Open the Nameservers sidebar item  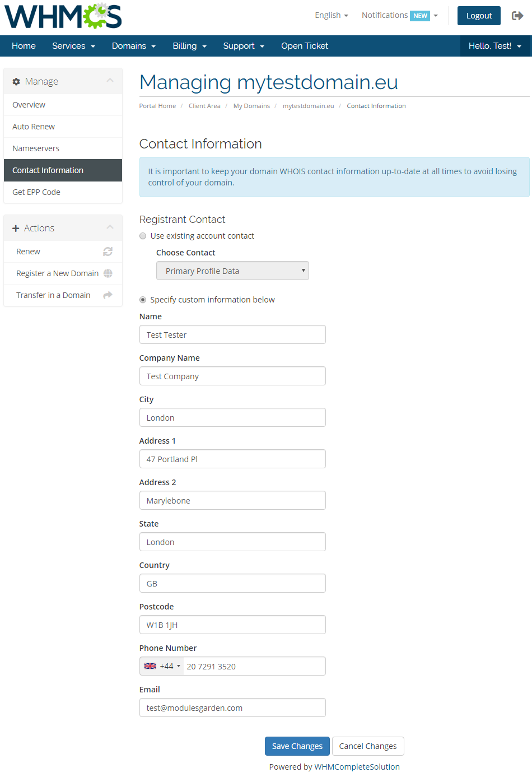pos(36,148)
